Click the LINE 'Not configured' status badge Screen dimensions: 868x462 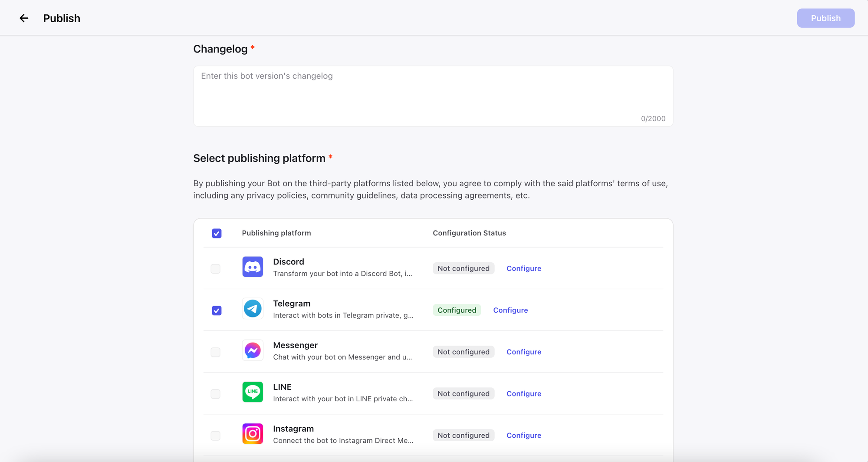(x=464, y=393)
